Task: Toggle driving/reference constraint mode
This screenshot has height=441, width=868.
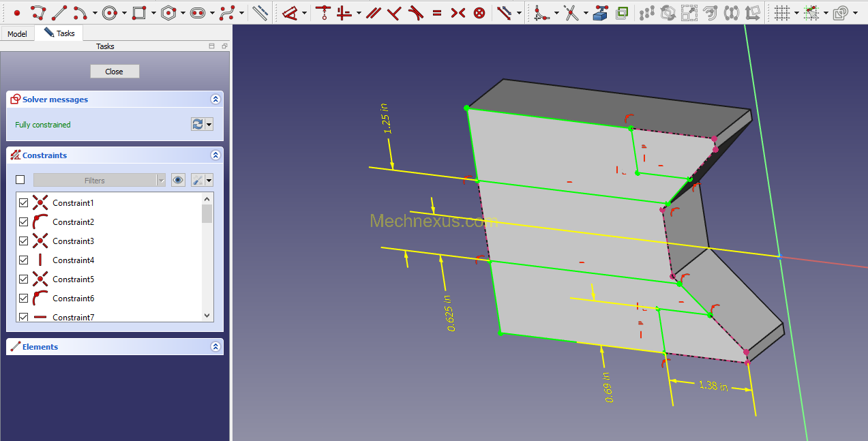Action: (x=504, y=12)
